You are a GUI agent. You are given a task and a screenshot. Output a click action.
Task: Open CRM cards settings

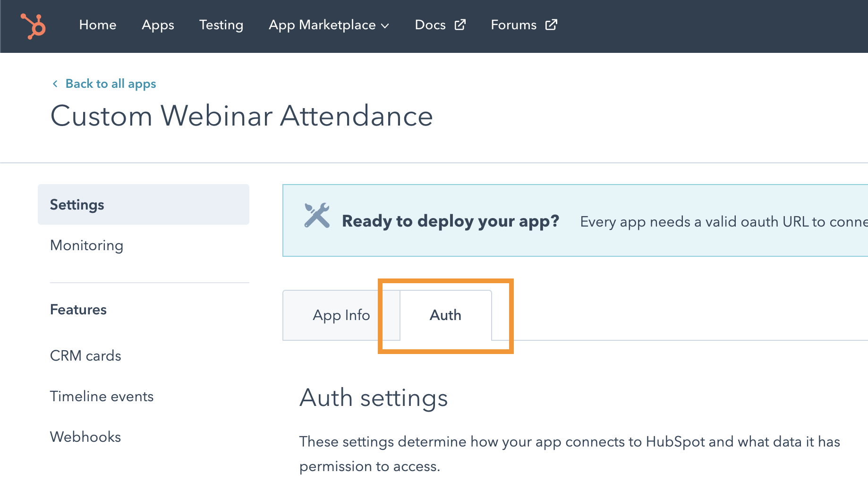(85, 356)
